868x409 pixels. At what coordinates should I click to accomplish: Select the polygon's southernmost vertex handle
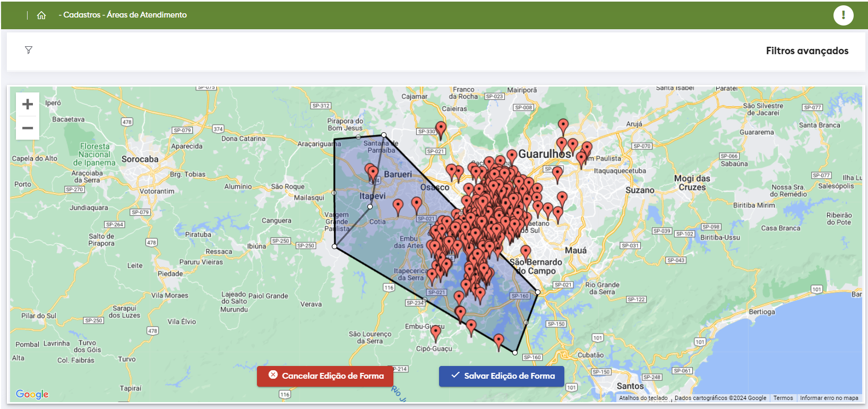pos(515,353)
